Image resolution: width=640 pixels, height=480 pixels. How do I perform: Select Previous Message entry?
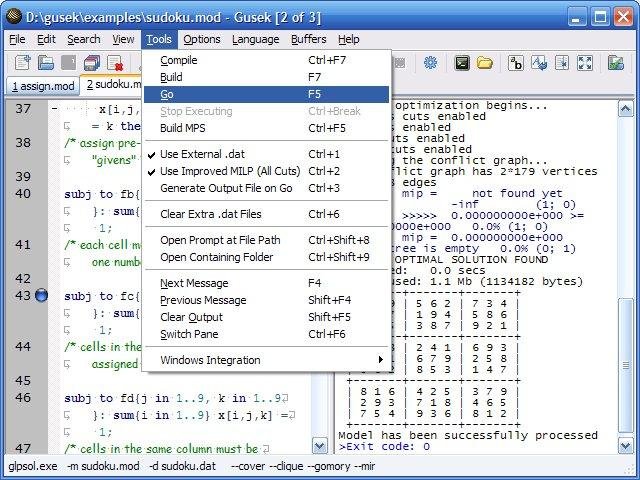266,300
